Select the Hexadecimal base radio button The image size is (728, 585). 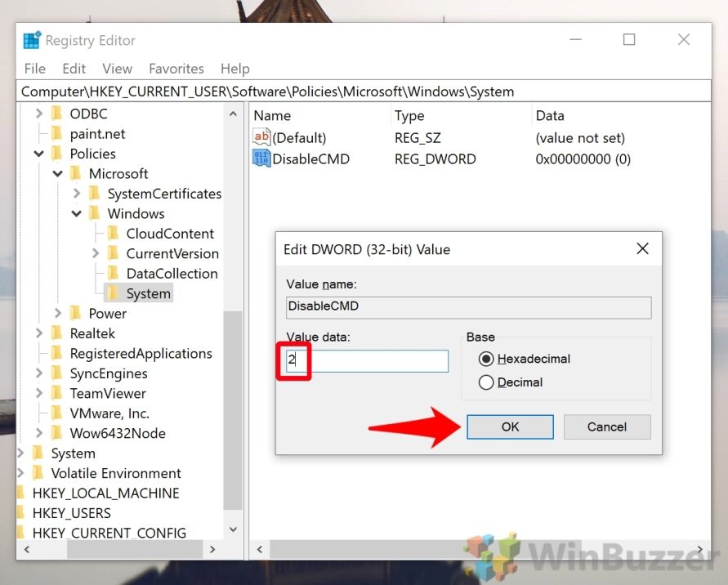pos(486,359)
